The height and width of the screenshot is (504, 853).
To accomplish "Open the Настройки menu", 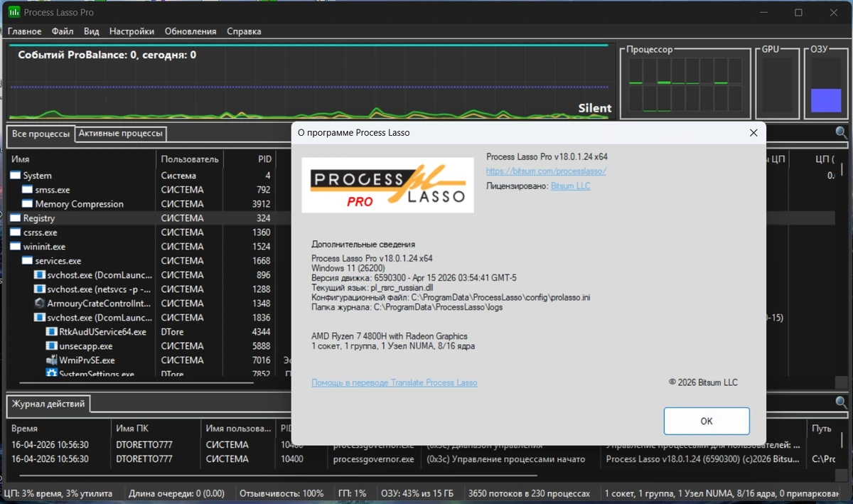I will click(x=132, y=31).
